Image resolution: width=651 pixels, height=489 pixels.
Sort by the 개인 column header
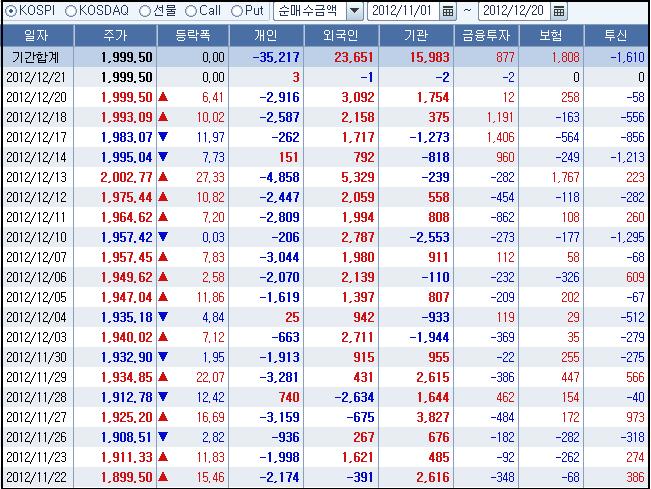pos(266,36)
